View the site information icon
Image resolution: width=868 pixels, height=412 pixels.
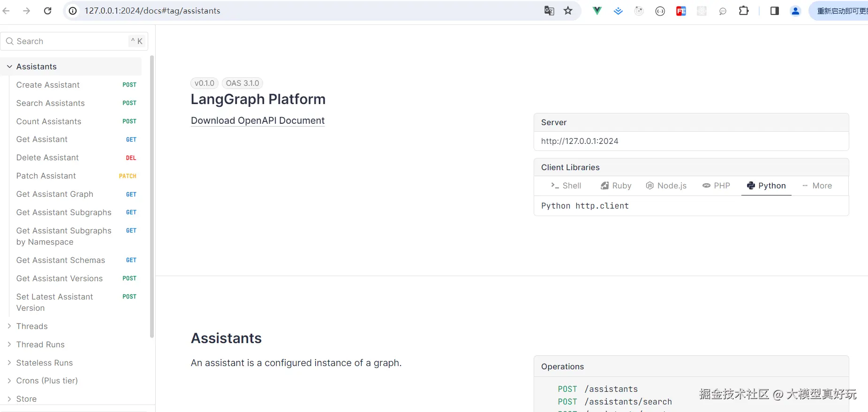pos(73,11)
